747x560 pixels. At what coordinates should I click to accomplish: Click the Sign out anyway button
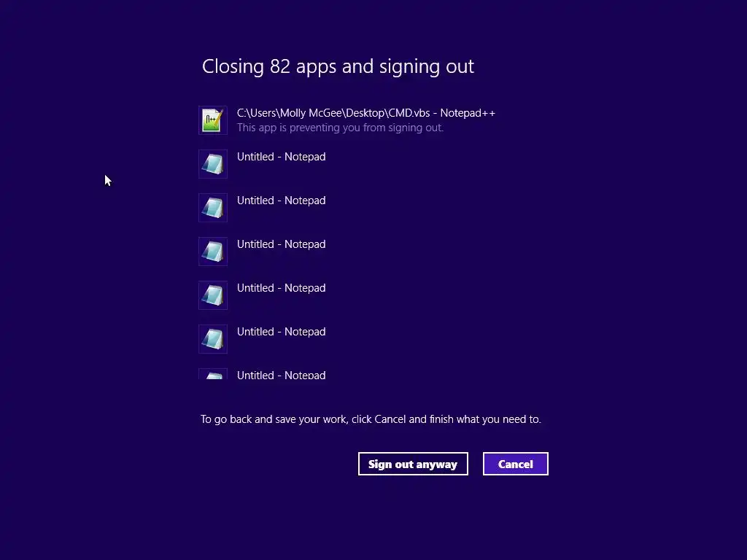tap(413, 464)
